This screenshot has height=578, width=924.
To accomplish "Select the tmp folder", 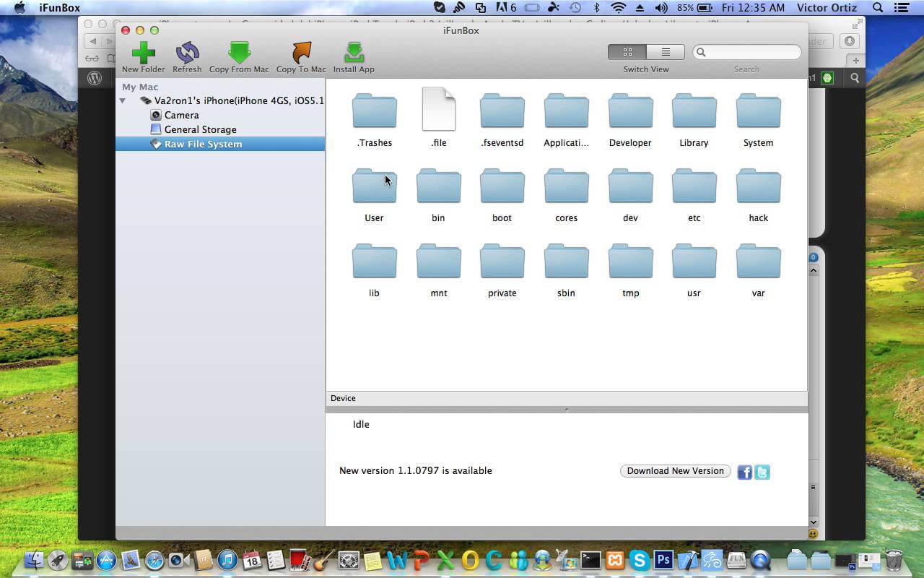I will click(x=630, y=262).
